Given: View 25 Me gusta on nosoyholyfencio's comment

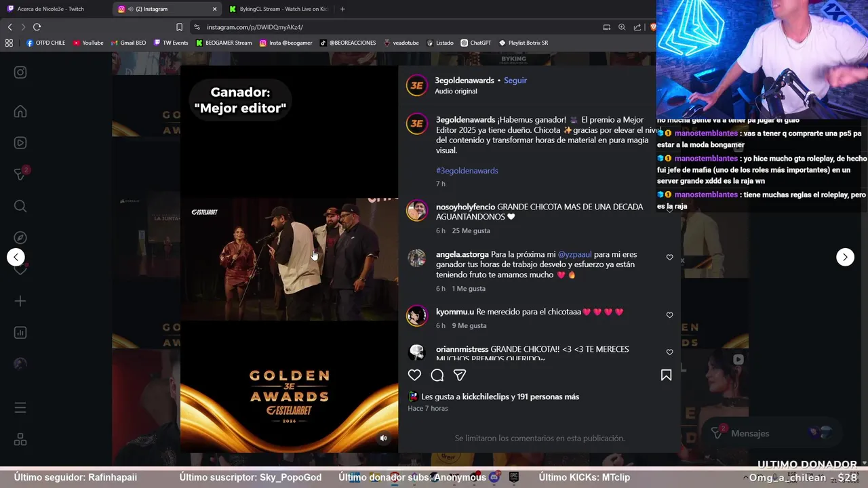Looking at the screenshot, I should [471, 231].
